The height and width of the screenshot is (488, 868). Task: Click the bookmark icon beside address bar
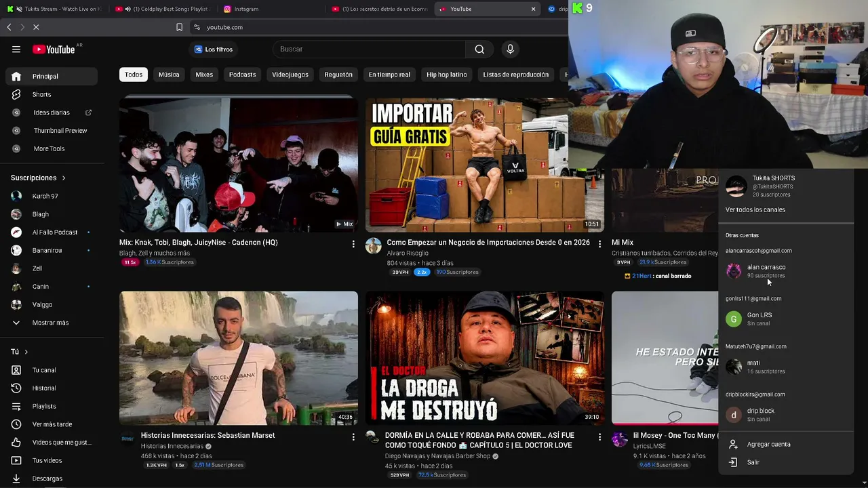coord(179,27)
